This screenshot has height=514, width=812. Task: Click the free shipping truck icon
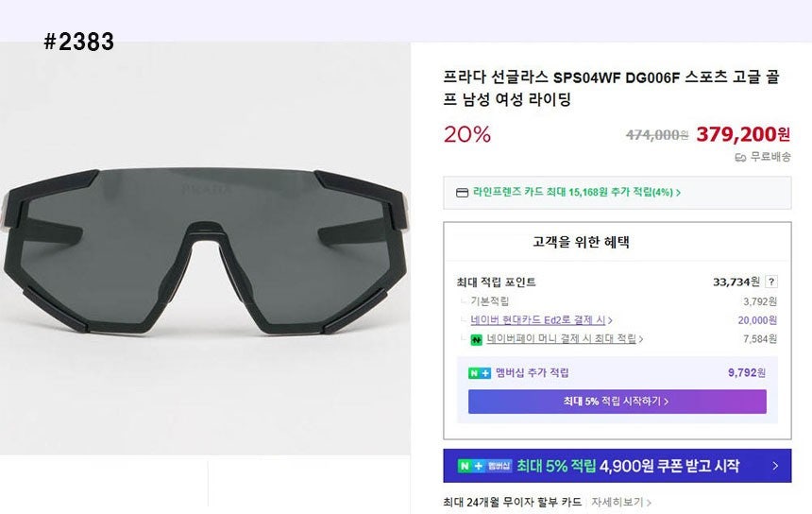(x=740, y=157)
